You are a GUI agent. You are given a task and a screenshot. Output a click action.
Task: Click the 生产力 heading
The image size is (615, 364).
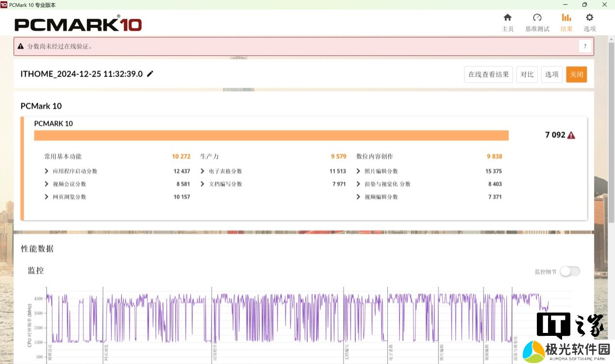point(210,156)
